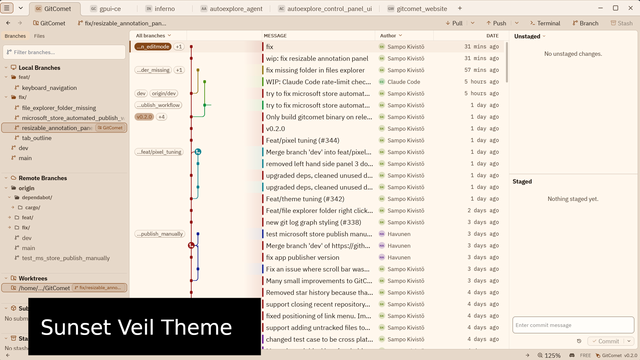Click the Filter branches input field
Image resolution: width=640 pixels, height=360 pixels.
pos(64,52)
